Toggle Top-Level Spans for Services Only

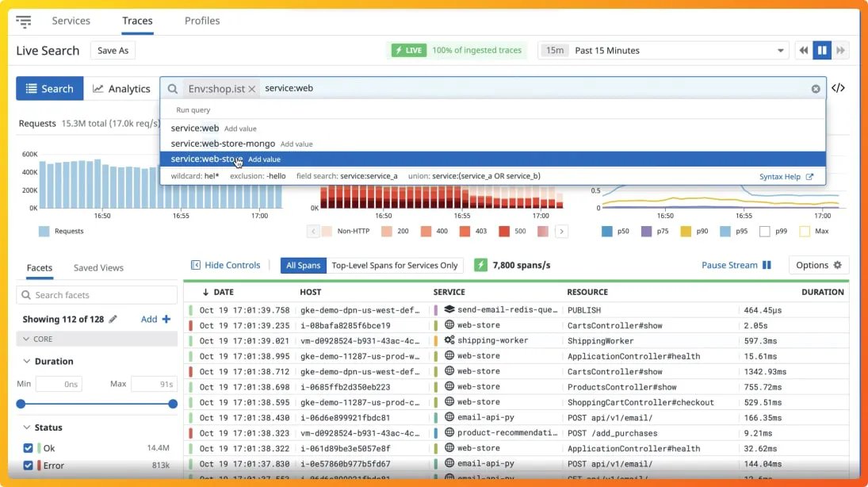(394, 265)
